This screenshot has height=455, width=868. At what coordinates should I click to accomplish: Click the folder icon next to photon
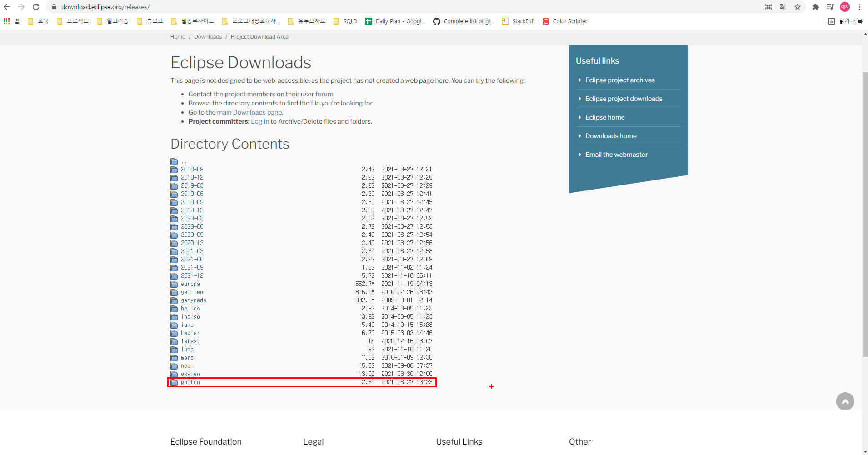(174, 382)
